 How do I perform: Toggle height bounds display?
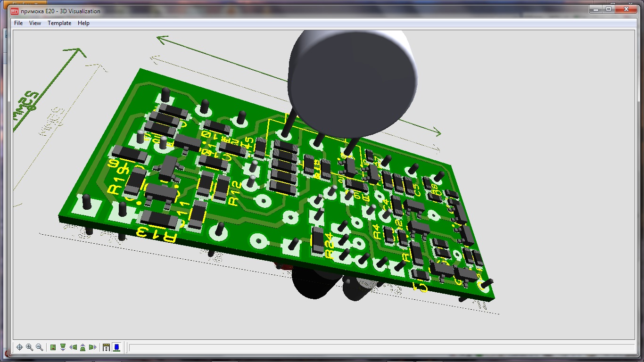pyautogui.click(x=106, y=347)
